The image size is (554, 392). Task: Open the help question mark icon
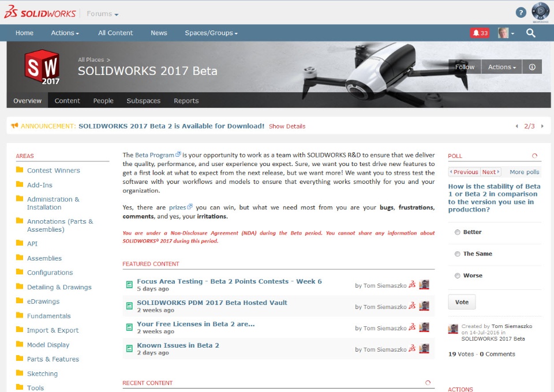point(521,13)
